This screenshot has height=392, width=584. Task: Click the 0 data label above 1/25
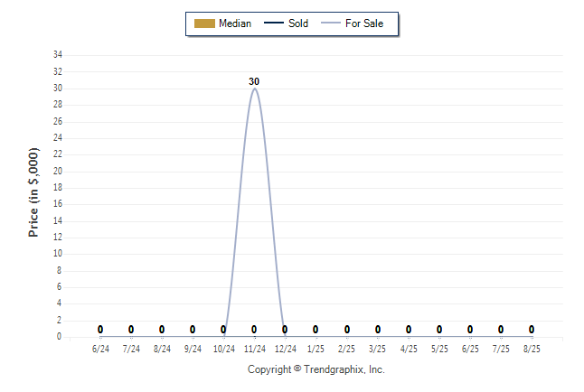point(316,330)
